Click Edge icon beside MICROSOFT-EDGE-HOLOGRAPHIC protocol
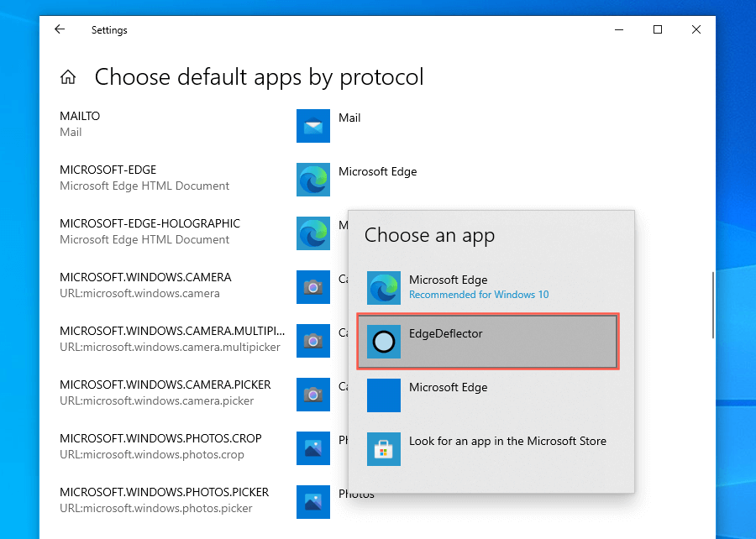 click(313, 233)
